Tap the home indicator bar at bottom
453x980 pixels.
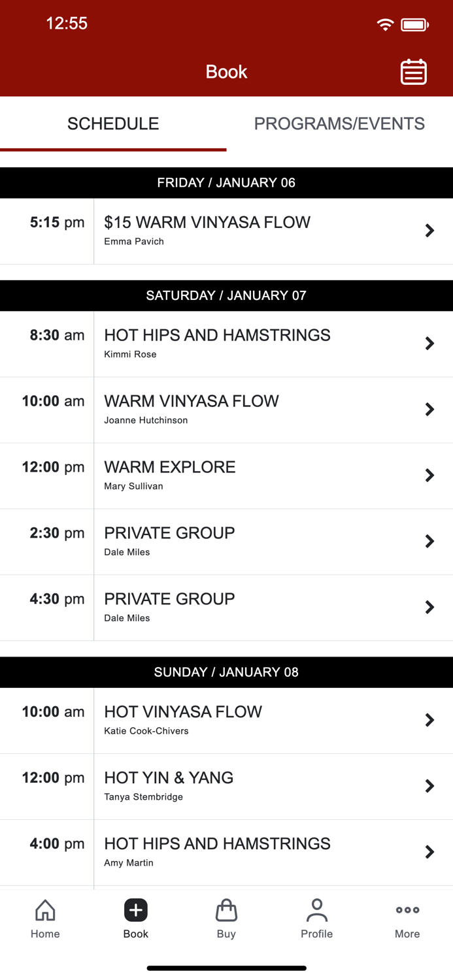pyautogui.click(x=226, y=968)
